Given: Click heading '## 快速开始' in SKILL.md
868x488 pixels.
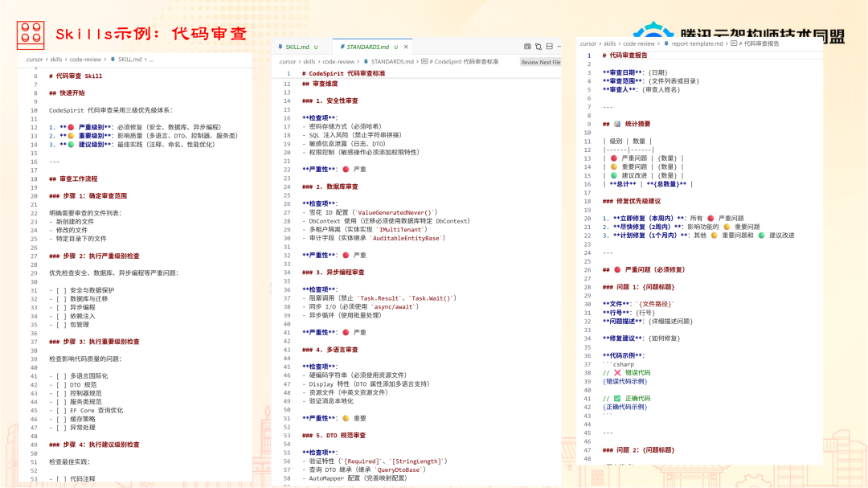Looking at the screenshot, I should [67, 93].
